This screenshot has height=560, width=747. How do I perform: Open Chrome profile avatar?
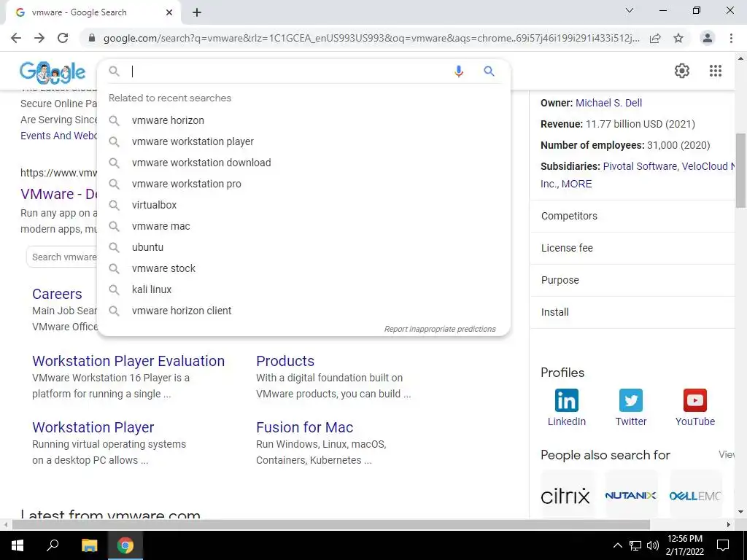[708, 38]
